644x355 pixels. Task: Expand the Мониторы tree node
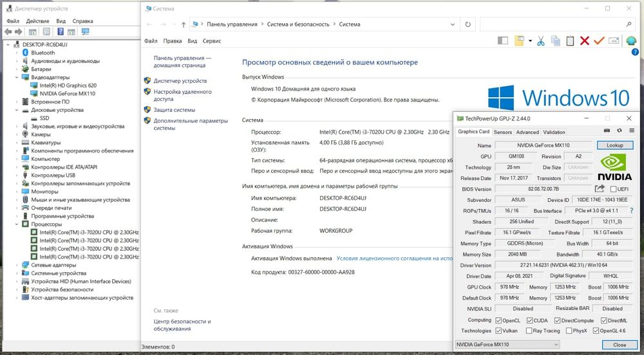(17, 192)
